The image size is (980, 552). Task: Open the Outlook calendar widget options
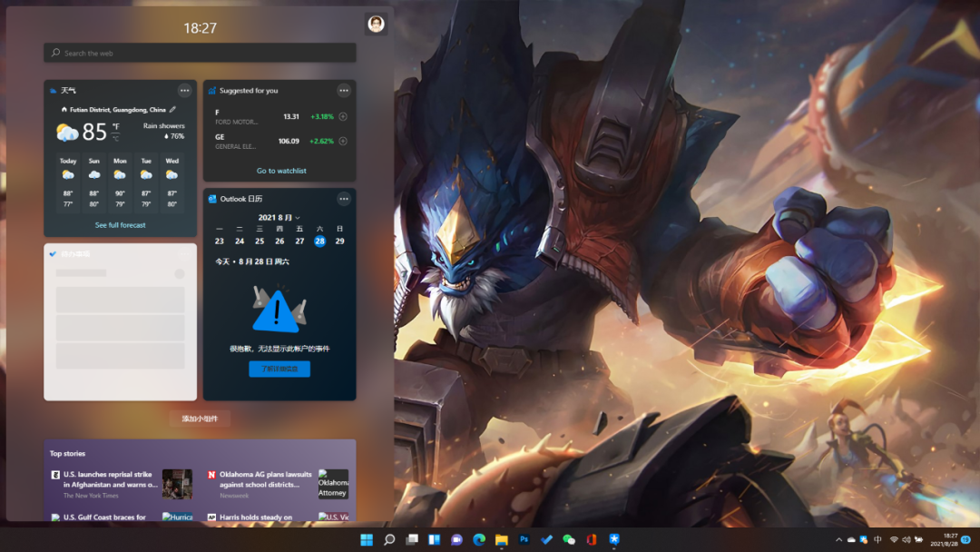[x=344, y=199]
